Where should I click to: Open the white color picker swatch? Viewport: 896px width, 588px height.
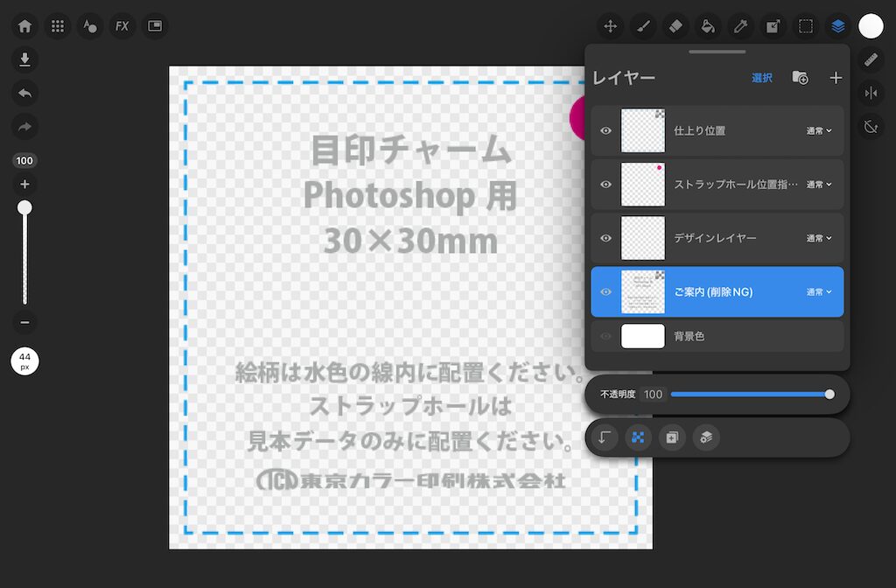pos(871,26)
